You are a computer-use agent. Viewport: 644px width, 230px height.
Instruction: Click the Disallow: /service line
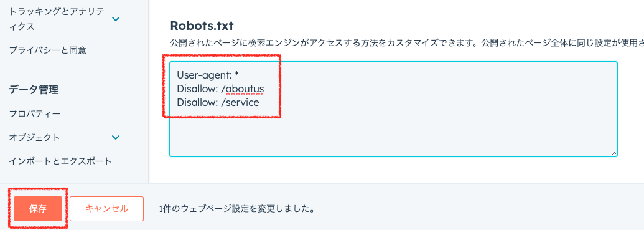coord(218,102)
